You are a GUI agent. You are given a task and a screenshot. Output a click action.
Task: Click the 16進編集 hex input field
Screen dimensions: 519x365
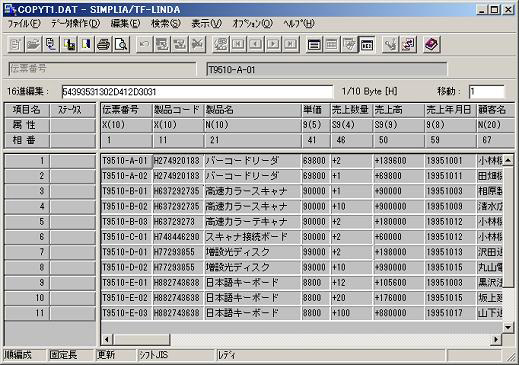197,92
